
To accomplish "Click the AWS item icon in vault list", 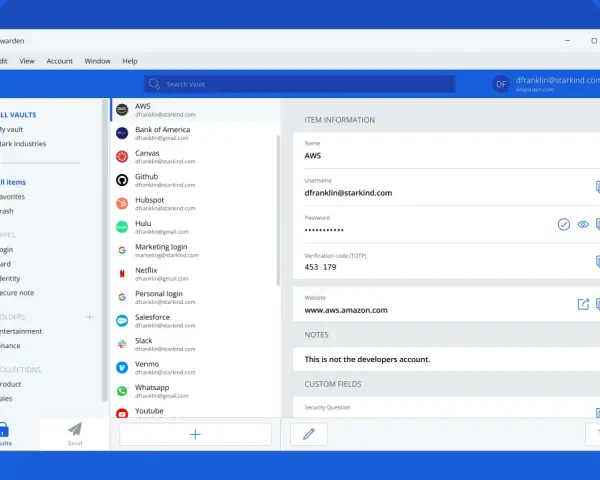I will (122, 110).
